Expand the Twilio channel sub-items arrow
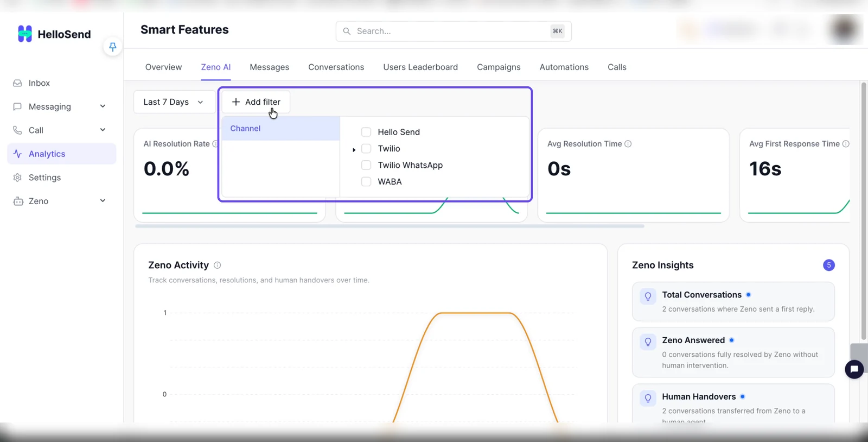This screenshot has width=868, height=442. 354,149
